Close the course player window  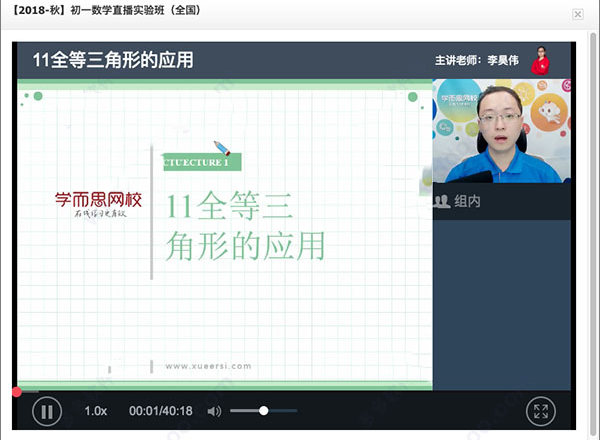tap(578, 15)
